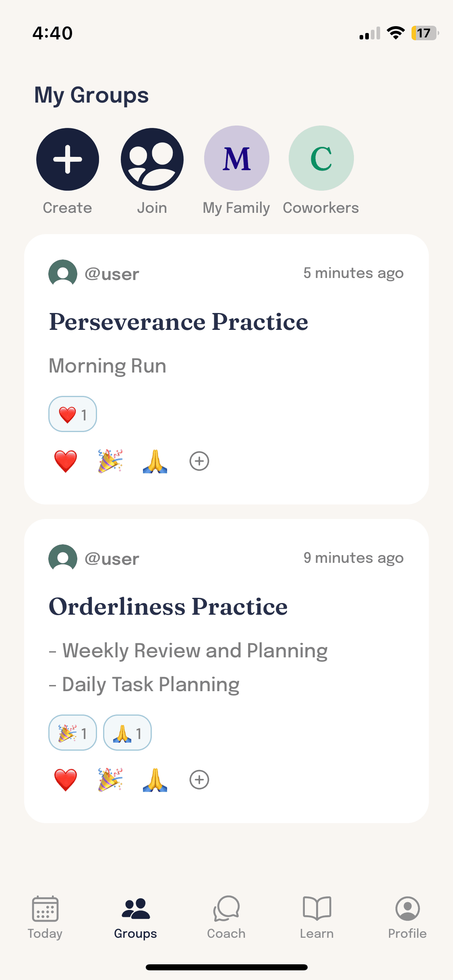Open the Coworkers group

321,158
